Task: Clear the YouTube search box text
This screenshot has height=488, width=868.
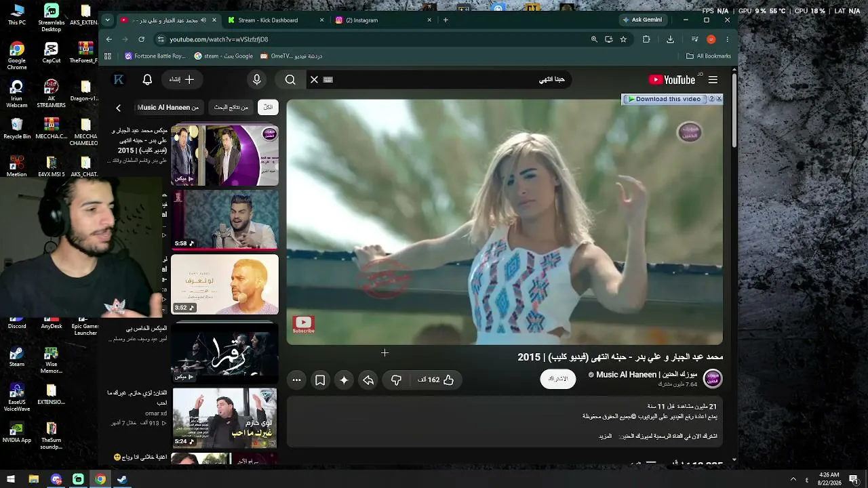Action: click(x=314, y=80)
